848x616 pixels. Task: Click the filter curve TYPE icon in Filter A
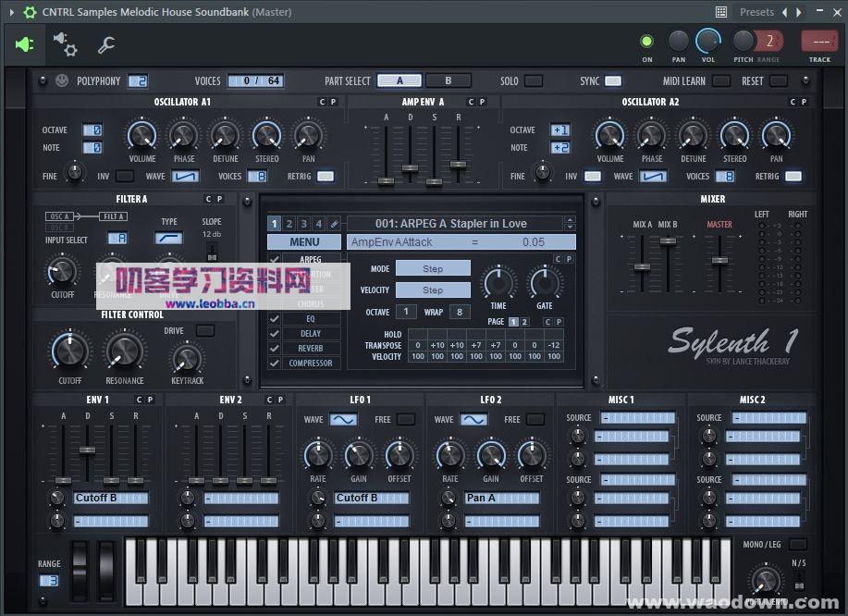[168, 238]
